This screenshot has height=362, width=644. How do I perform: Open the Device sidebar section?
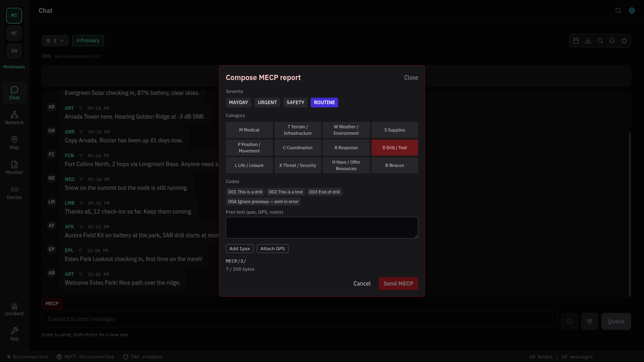click(x=14, y=193)
